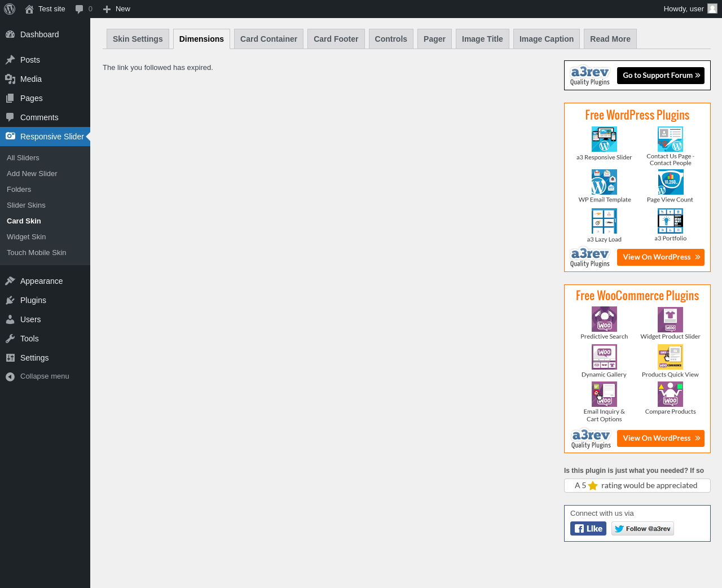Open Widget Skin submenu item
The height and width of the screenshot is (588, 722).
[27, 237]
